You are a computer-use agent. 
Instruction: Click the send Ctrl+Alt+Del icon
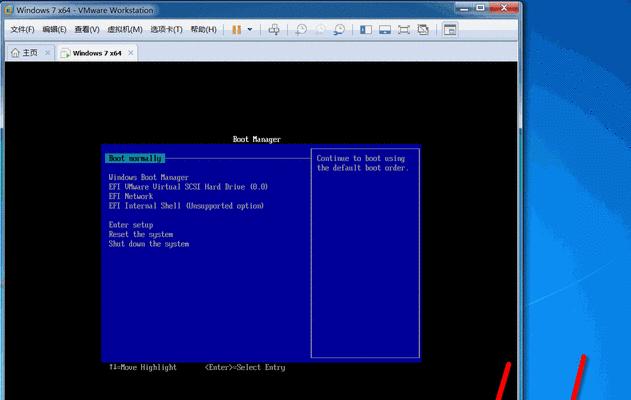point(274,30)
